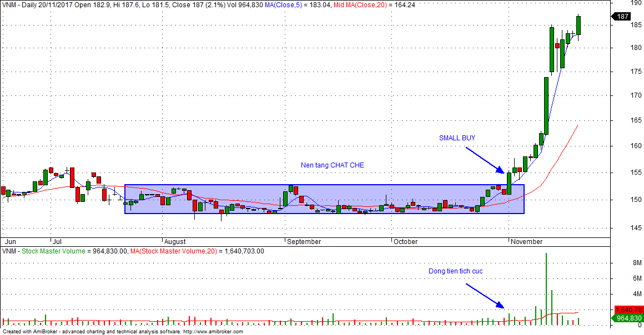
Task: Click the 6M volume axis label
Action: tap(637, 278)
